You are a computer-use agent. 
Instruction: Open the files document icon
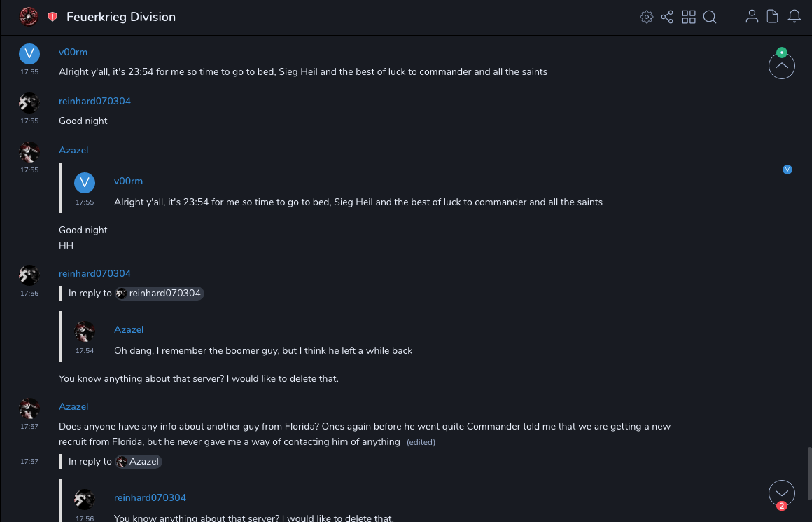point(773,17)
